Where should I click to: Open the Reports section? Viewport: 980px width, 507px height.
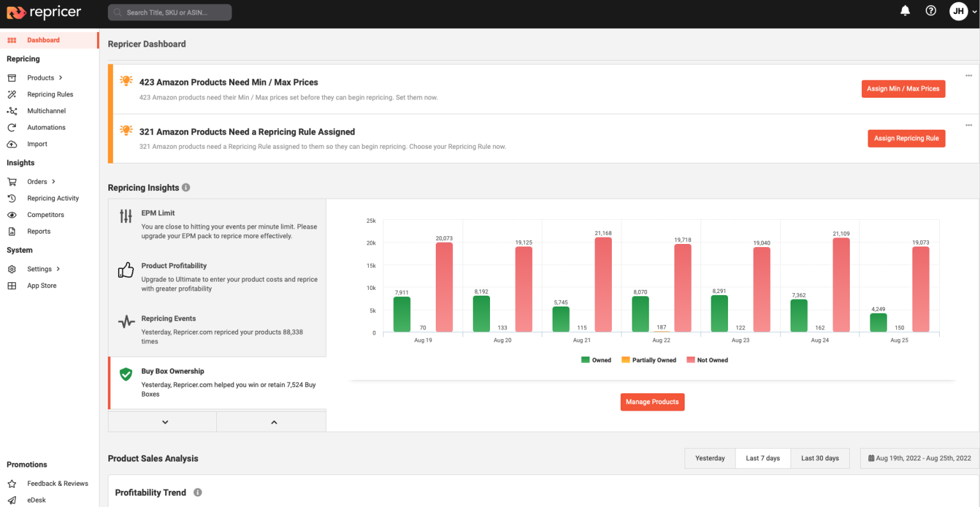click(x=38, y=231)
